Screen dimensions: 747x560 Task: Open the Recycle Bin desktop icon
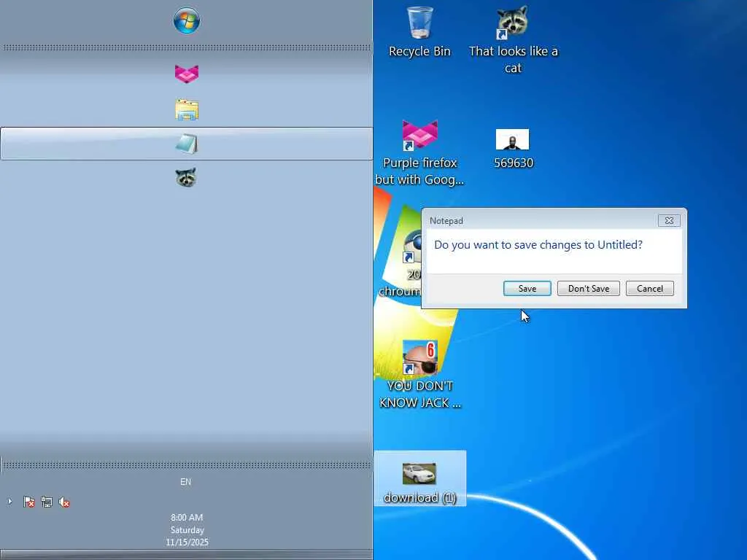coord(419,32)
